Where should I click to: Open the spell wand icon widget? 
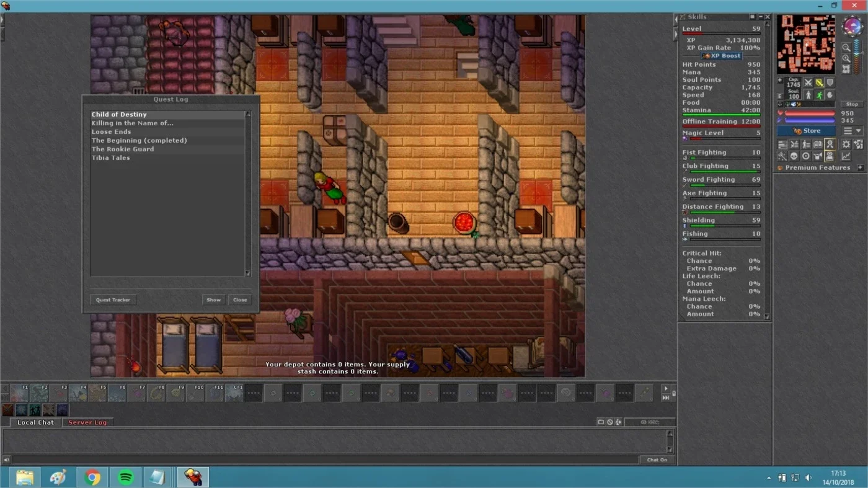pos(782,156)
